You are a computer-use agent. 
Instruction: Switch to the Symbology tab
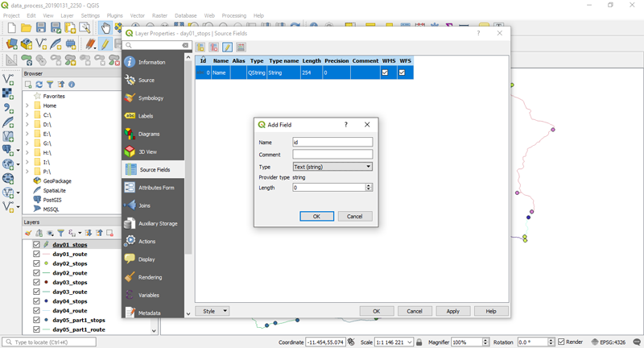153,98
